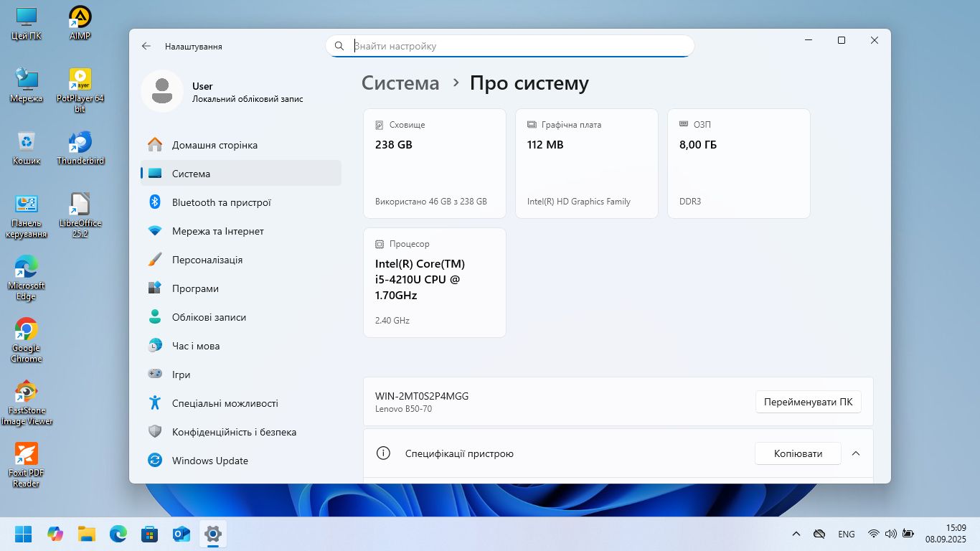980x551 pixels.
Task: Open AIMP desktop shortcut
Action: tap(80, 23)
